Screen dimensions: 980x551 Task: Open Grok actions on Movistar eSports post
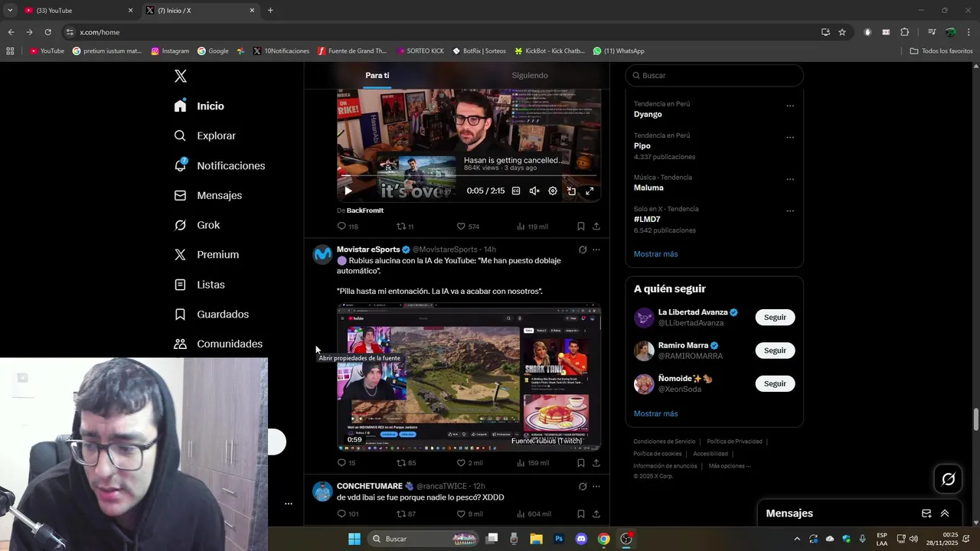point(583,249)
